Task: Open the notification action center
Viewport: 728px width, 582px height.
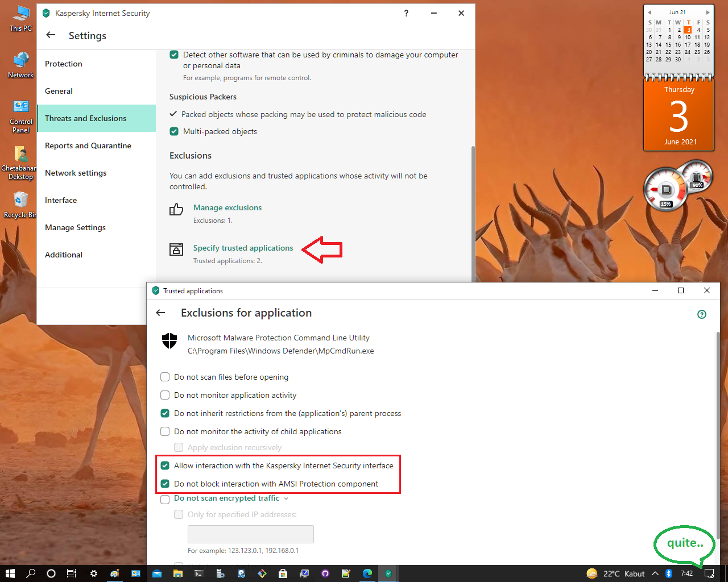Action: pos(709,573)
